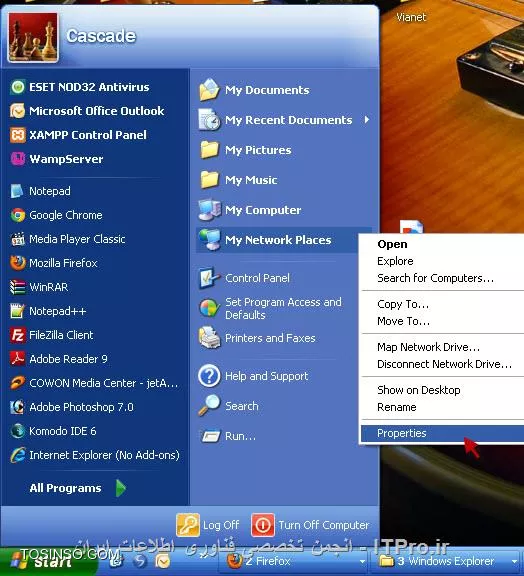This screenshot has width=524, height=576.
Task: Launch Microsoft Office Outlook icon
Action: coord(17,111)
